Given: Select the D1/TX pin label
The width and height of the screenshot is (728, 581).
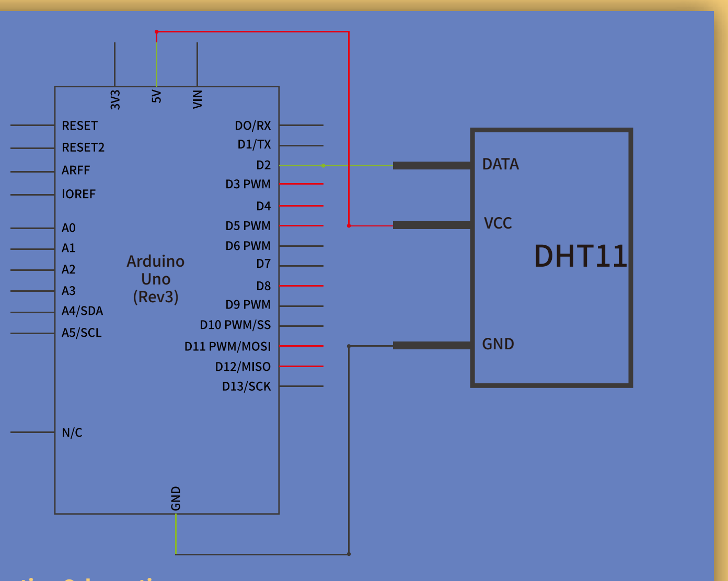Looking at the screenshot, I should tap(255, 144).
